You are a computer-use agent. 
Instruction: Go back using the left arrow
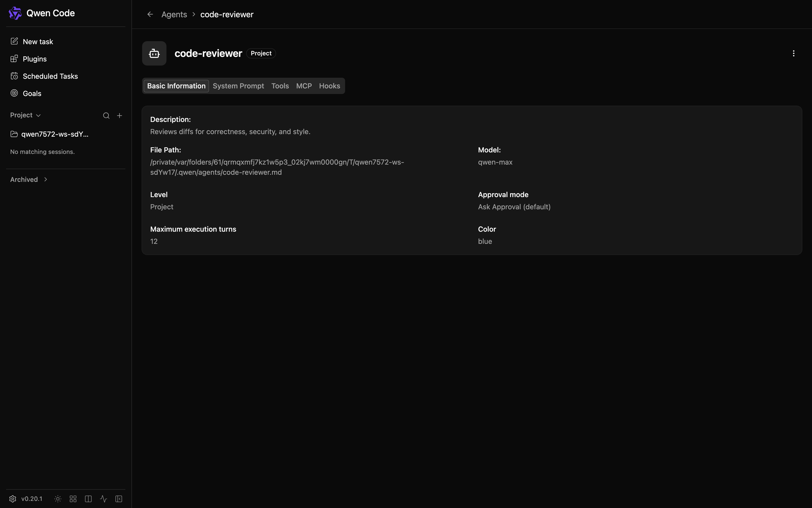point(150,14)
